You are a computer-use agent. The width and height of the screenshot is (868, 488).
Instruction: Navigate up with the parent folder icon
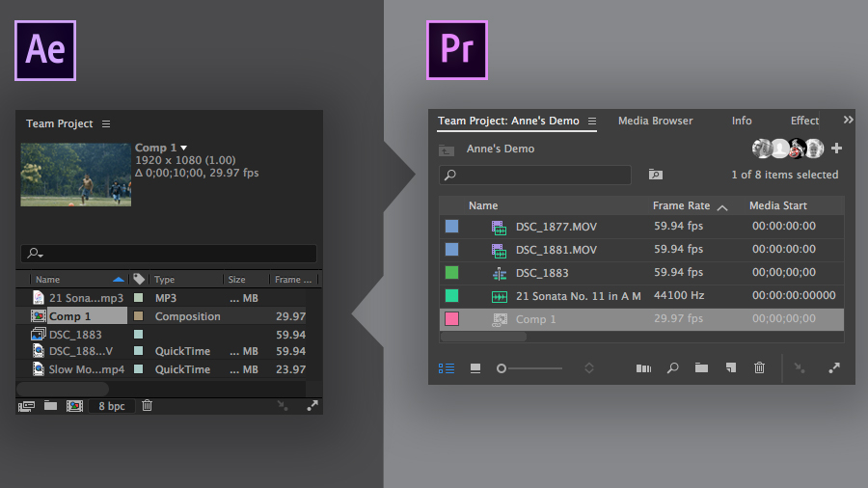[447, 149]
